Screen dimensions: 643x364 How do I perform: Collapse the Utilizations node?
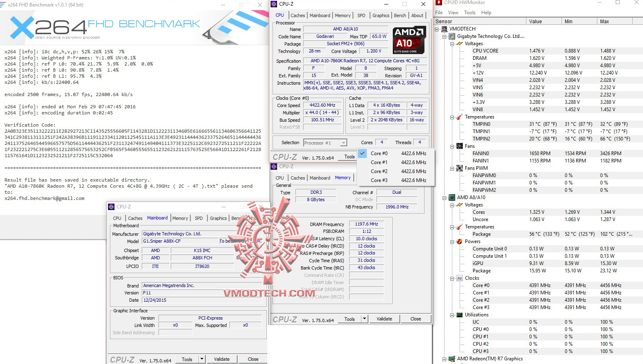[452, 315]
